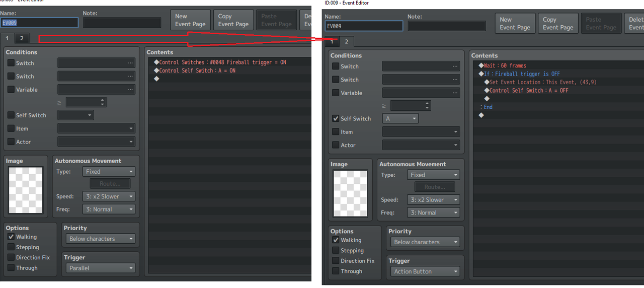The image size is (644, 288).
Task: Open ellipsis of second Switch field in right window
Action: click(x=455, y=80)
